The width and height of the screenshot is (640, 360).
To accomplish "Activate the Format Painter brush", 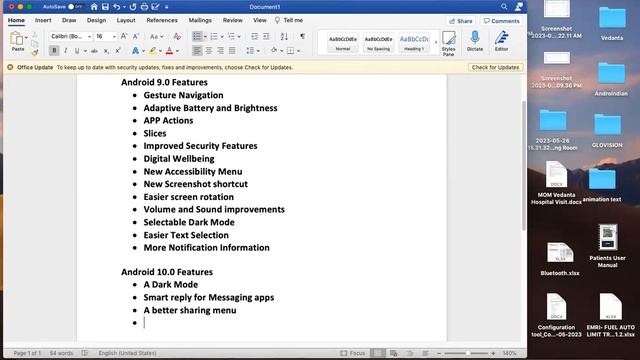I will click(x=35, y=52).
